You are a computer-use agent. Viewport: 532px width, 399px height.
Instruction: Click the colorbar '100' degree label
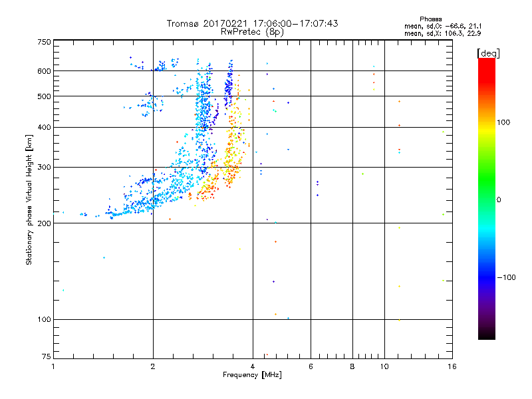[503, 122]
